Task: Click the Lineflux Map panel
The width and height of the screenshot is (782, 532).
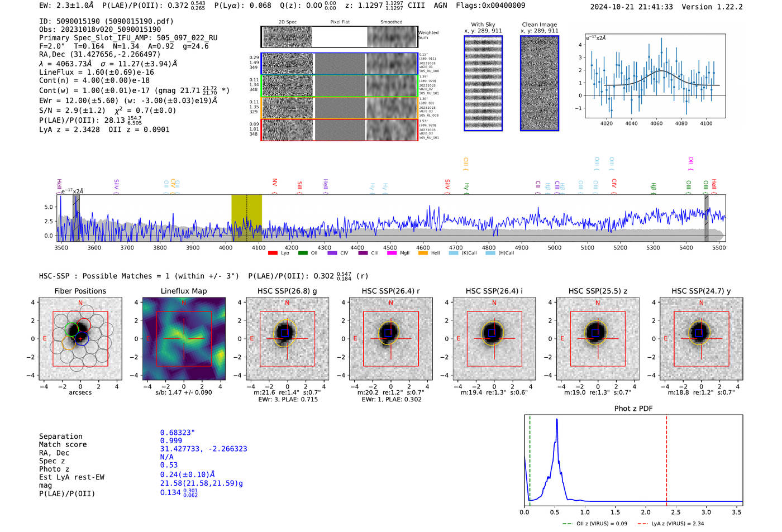Action: point(184,339)
